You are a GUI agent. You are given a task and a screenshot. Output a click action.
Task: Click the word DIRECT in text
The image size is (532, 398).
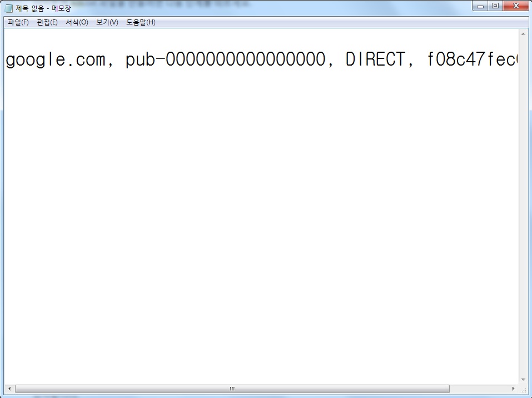click(x=375, y=59)
